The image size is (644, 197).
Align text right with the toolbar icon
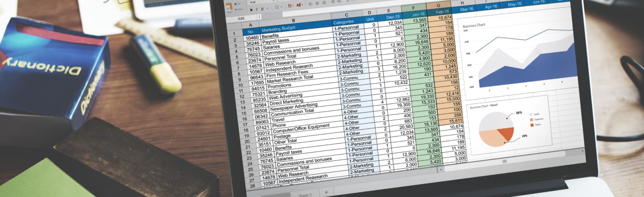324,3
